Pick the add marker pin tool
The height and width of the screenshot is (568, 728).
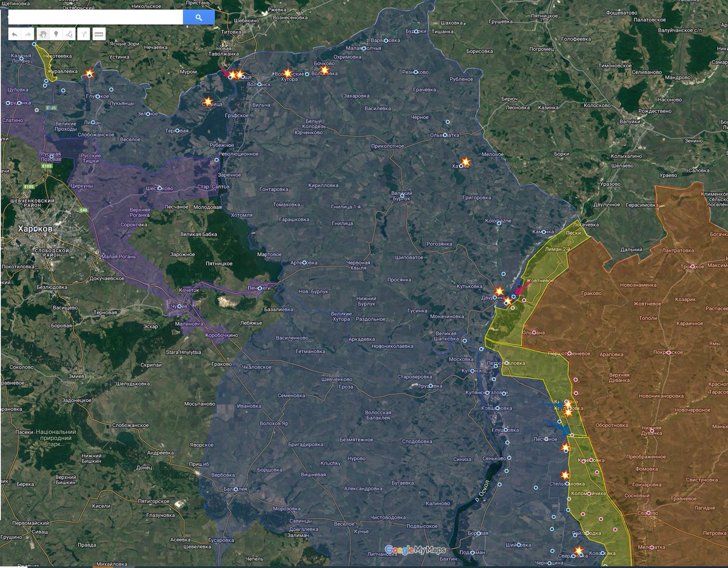[56, 34]
